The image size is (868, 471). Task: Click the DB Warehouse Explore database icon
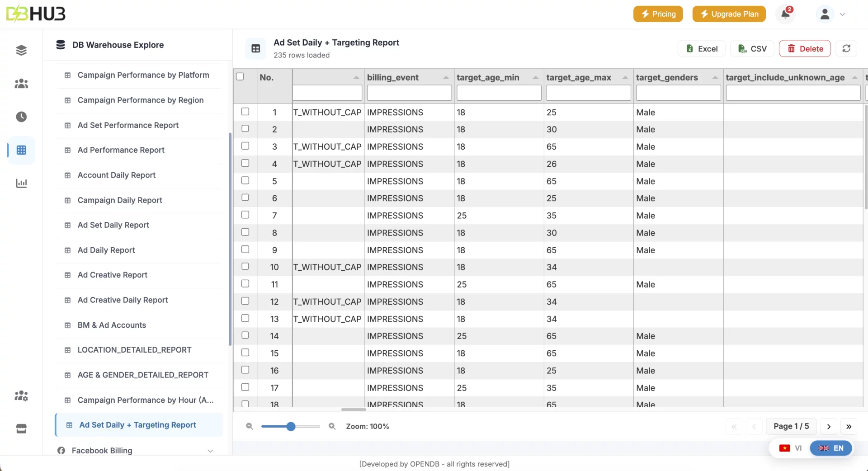(61, 44)
